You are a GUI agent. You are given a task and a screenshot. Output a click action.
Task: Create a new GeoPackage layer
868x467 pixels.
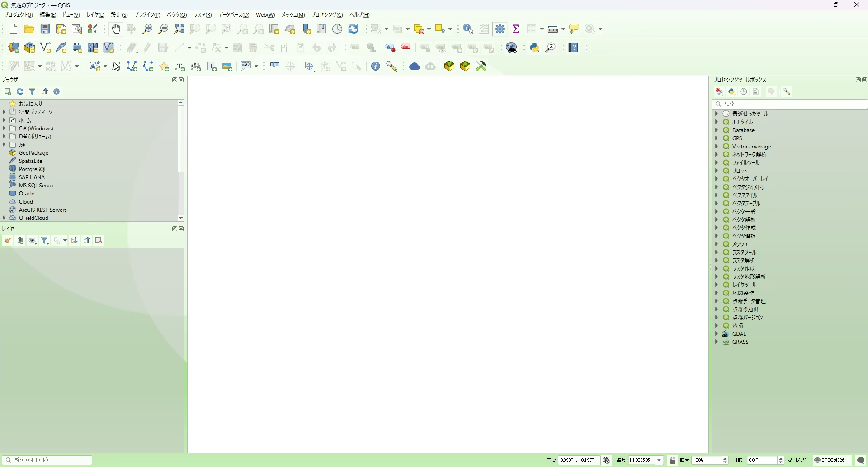point(29,48)
